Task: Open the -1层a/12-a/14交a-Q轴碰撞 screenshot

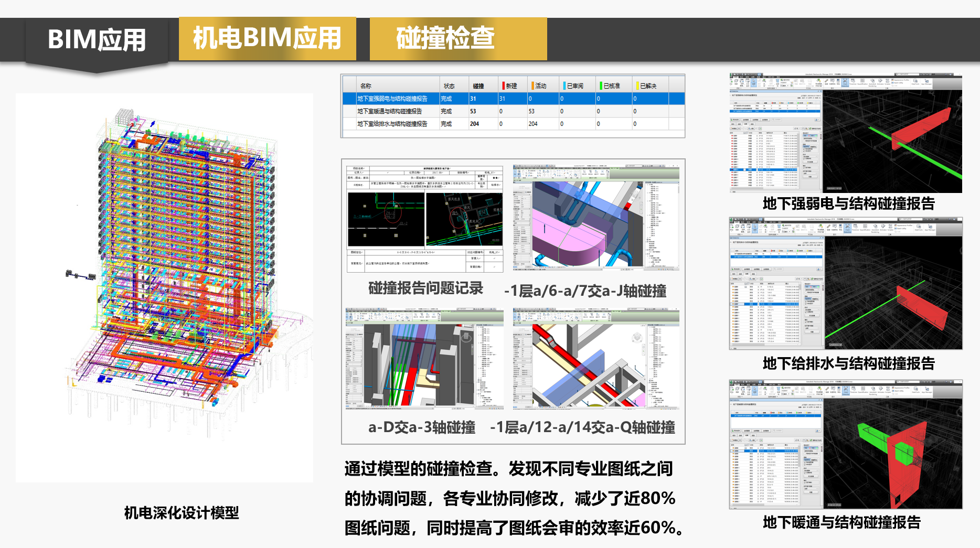Action: tap(596, 359)
